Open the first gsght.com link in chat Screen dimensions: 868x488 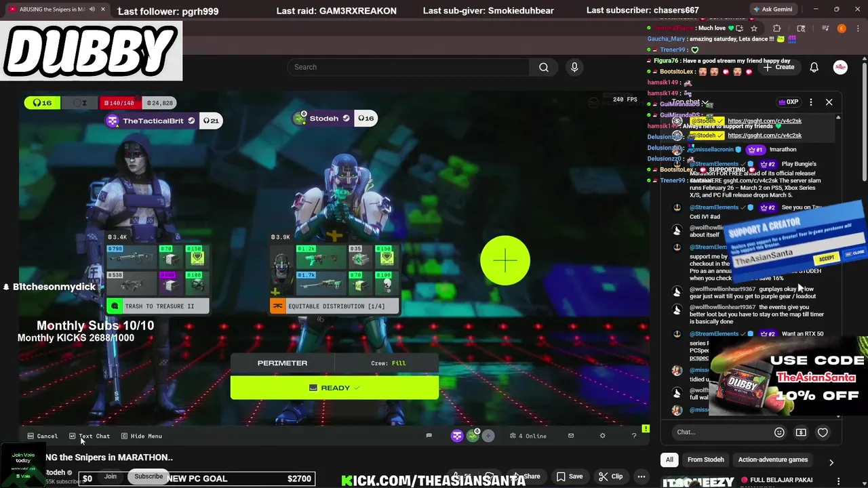point(764,121)
